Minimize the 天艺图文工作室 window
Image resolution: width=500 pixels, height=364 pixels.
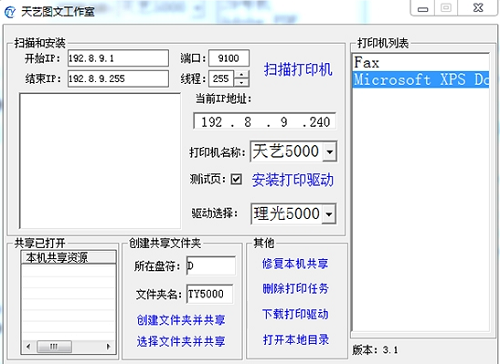point(423,8)
